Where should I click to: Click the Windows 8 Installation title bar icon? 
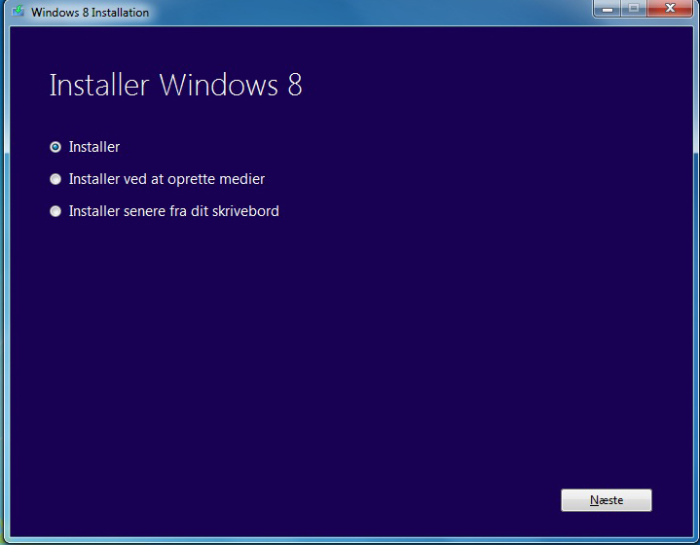pyautogui.click(x=18, y=11)
